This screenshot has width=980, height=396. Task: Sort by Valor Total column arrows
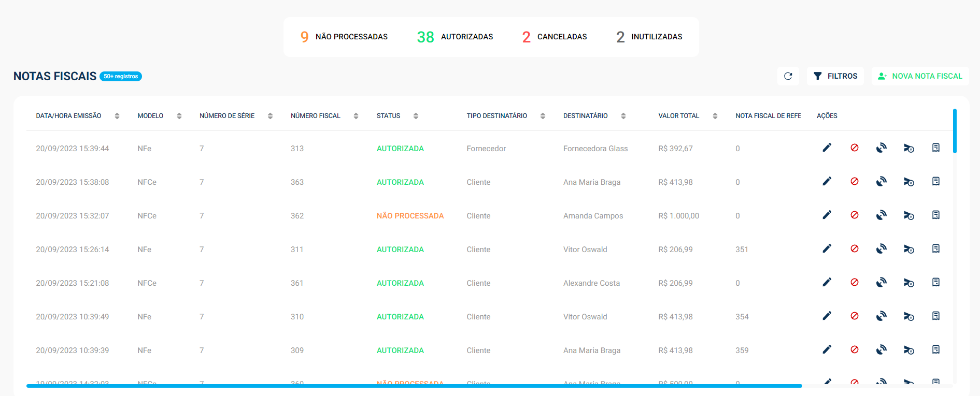pos(715,116)
